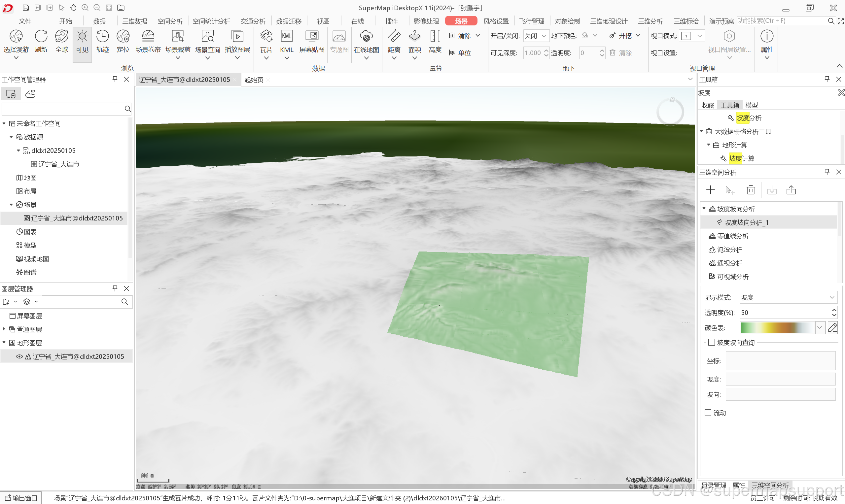The height and width of the screenshot is (504, 845).
Task: Click the 轨迹 track icon
Action: 102,37
